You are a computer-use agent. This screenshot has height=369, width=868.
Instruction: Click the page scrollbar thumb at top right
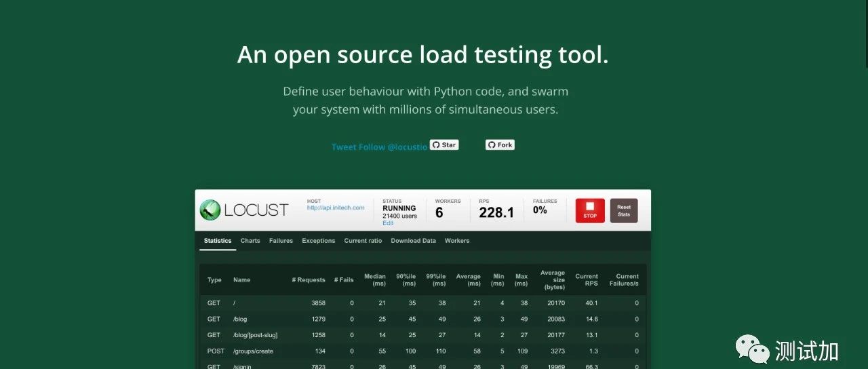[866, 34]
